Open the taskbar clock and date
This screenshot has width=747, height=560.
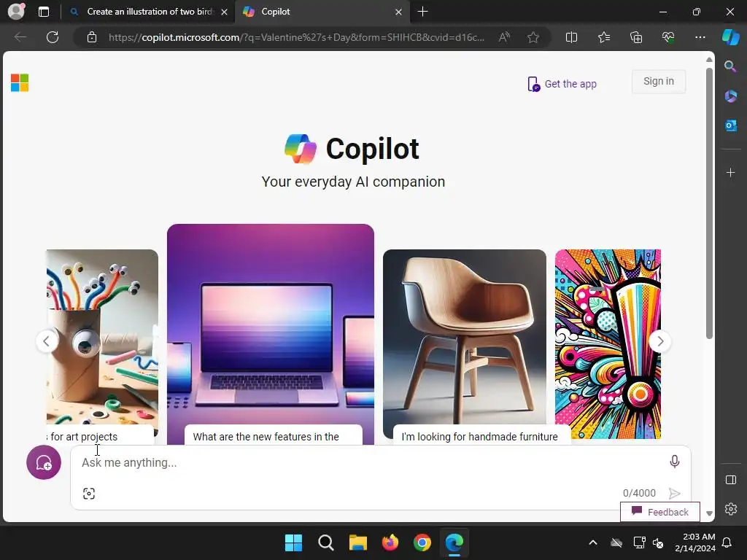click(x=695, y=542)
